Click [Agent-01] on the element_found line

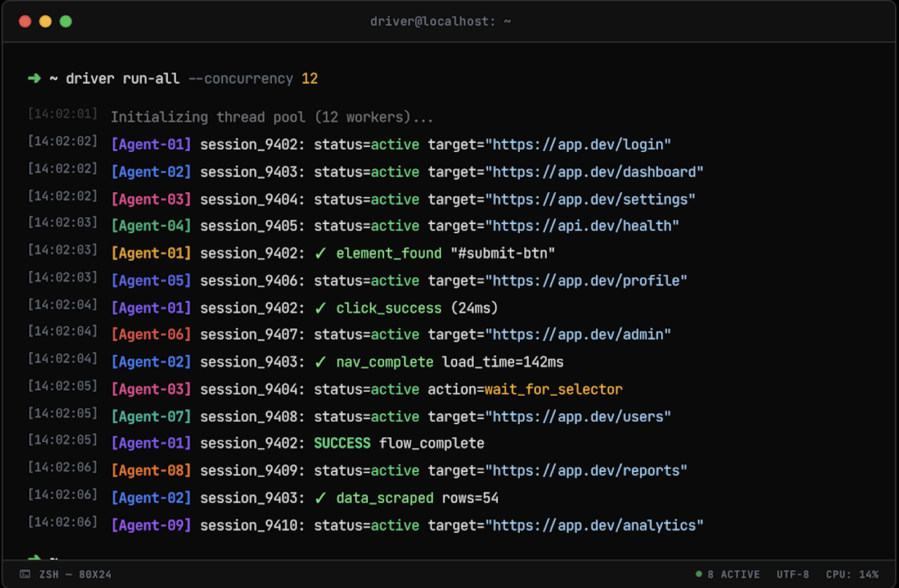[151, 254]
